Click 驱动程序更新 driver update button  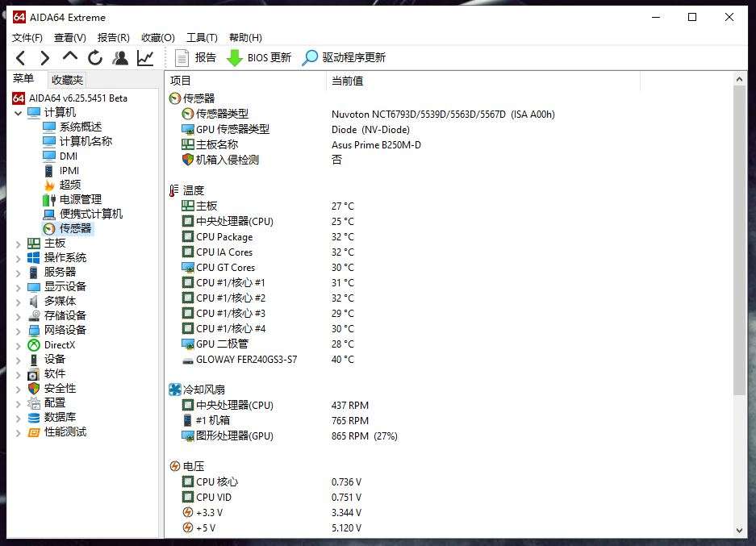coord(344,58)
